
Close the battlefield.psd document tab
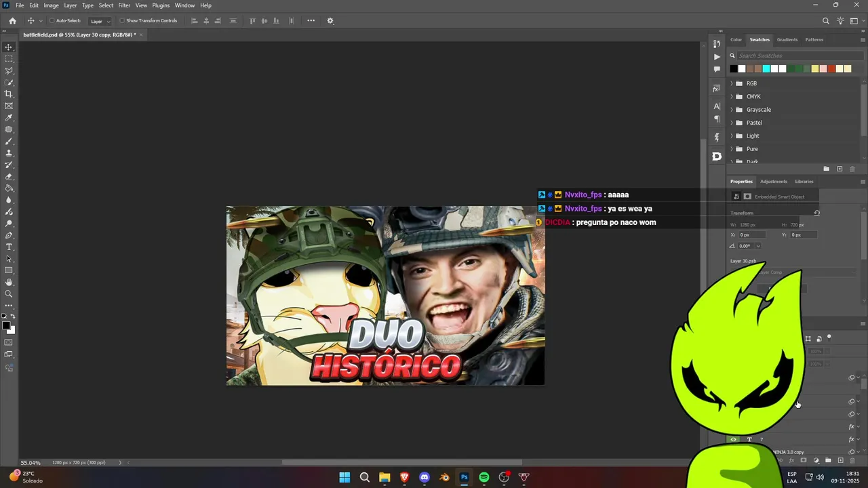[x=142, y=35]
